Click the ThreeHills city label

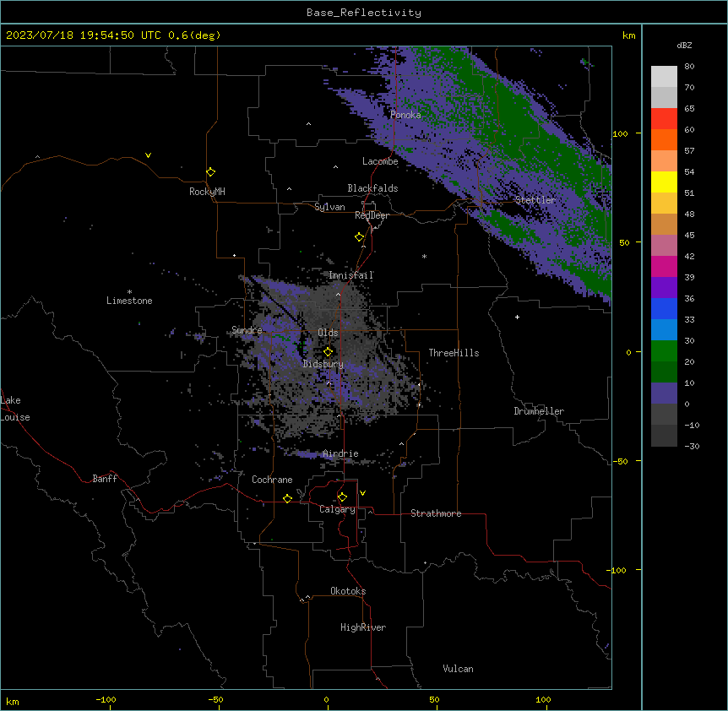click(x=454, y=353)
